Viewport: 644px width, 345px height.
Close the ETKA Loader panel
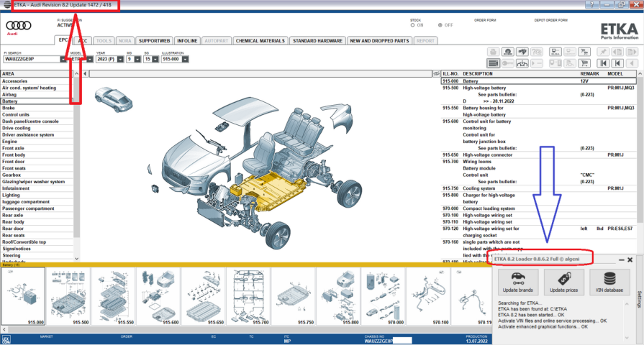pos(630,259)
